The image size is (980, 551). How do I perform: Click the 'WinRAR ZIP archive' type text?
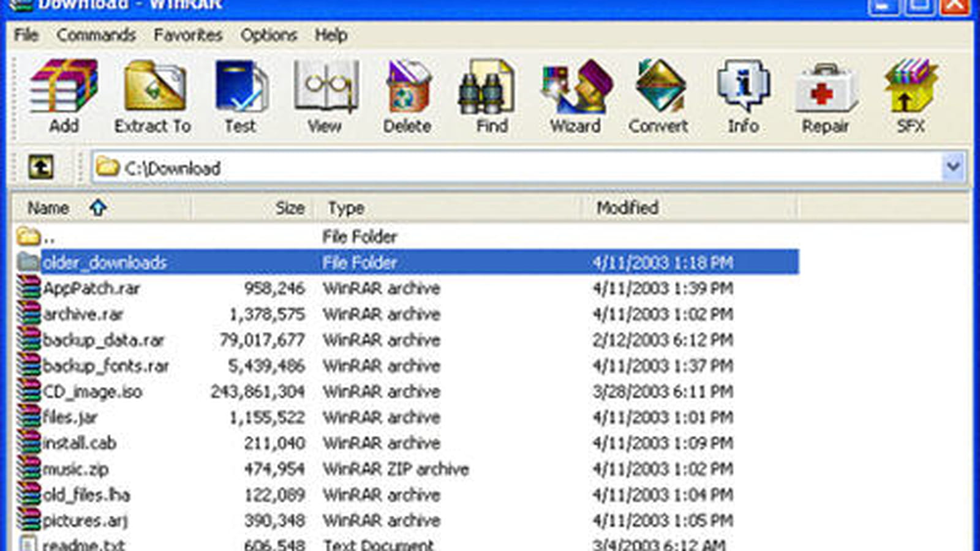pos(396,469)
